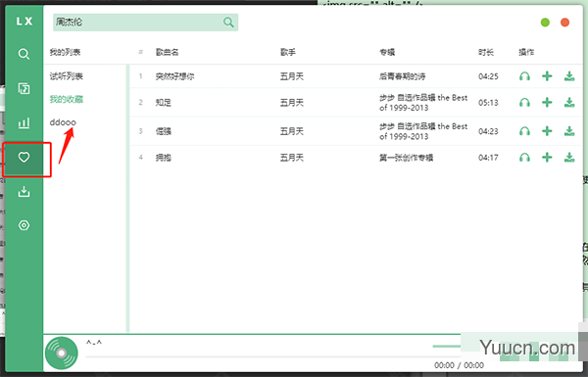This screenshot has height=377, width=588.
Task: Click the 时长 column header
Action: click(486, 52)
